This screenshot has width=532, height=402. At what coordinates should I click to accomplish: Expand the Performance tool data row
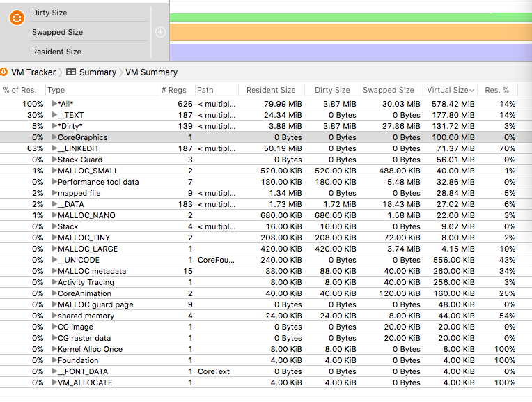[x=54, y=182]
